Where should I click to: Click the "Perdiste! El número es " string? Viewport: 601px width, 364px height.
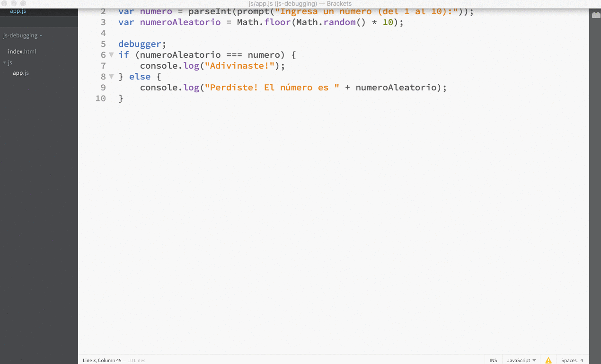(x=272, y=88)
